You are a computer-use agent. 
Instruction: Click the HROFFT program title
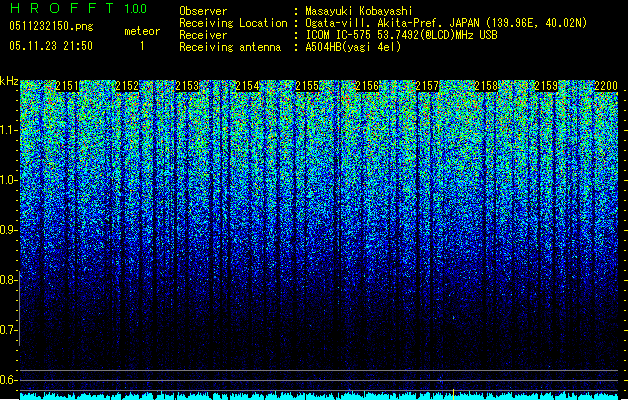coord(63,8)
